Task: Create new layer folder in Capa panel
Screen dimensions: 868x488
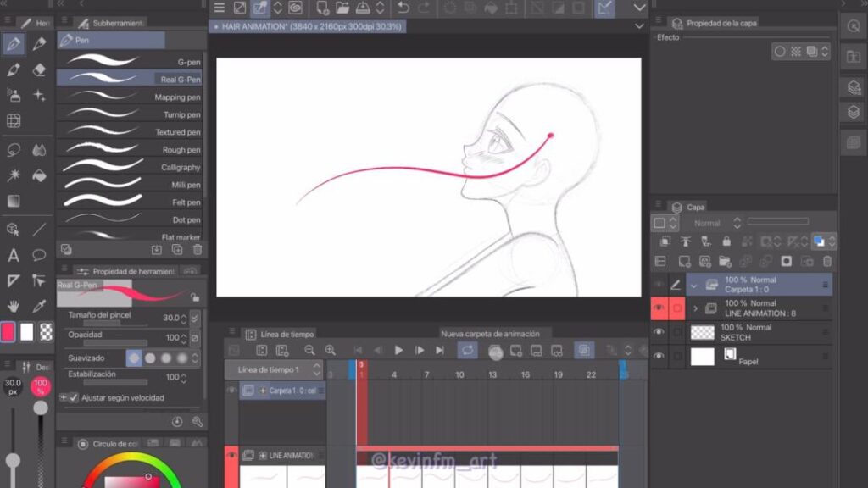Action: pos(725,261)
